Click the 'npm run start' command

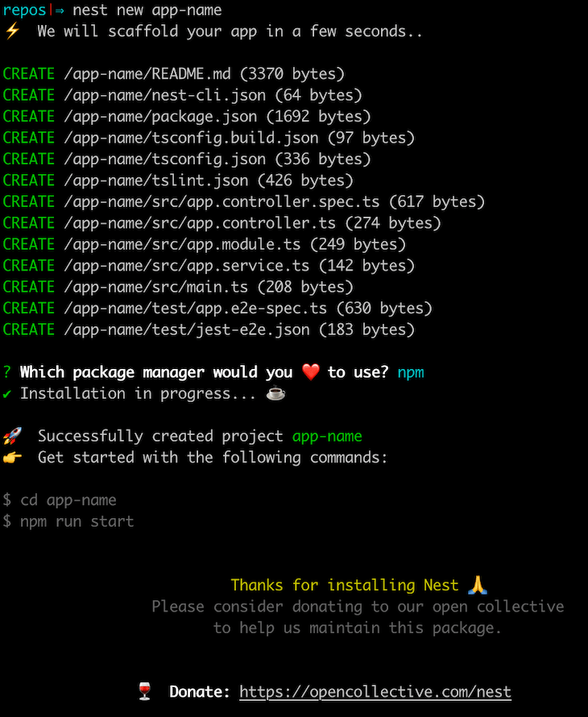click(77, 522)
